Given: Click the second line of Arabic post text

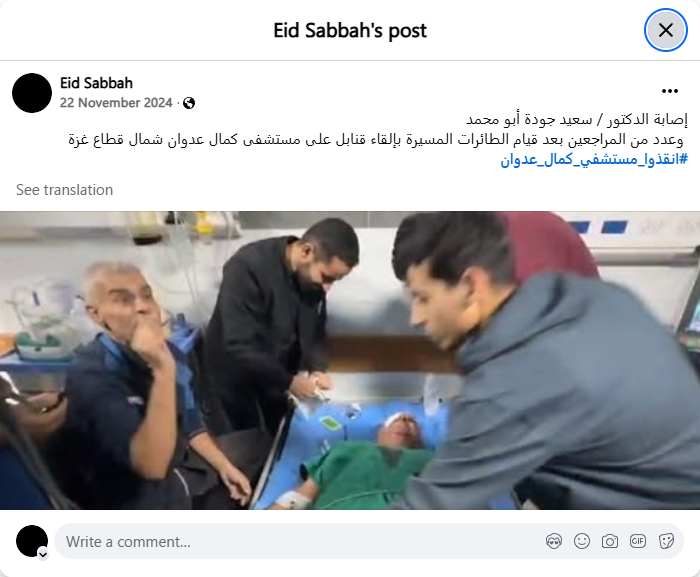Looking at the screenshot, I should pyautogui.click(x=375, y=139).
